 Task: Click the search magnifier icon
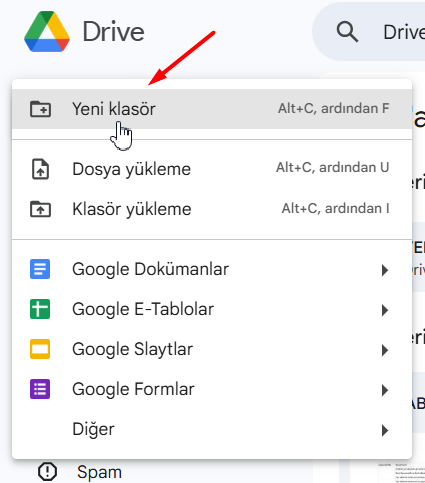click(x=347, y=32)
